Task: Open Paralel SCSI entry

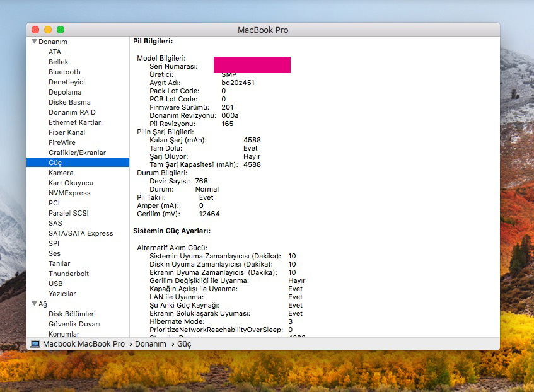Action: pyautogui.click(x=69, y=213)
